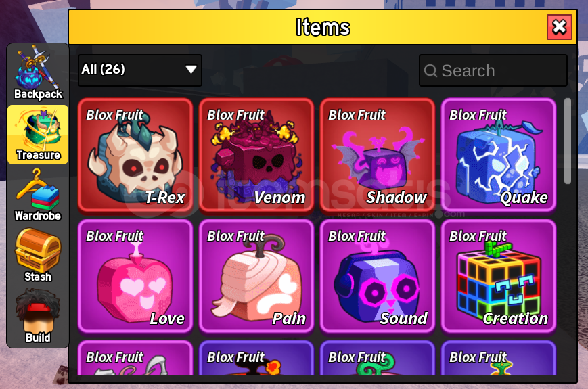Select the Love Blox Fruit
588x389 pixels.
[135, 277]
